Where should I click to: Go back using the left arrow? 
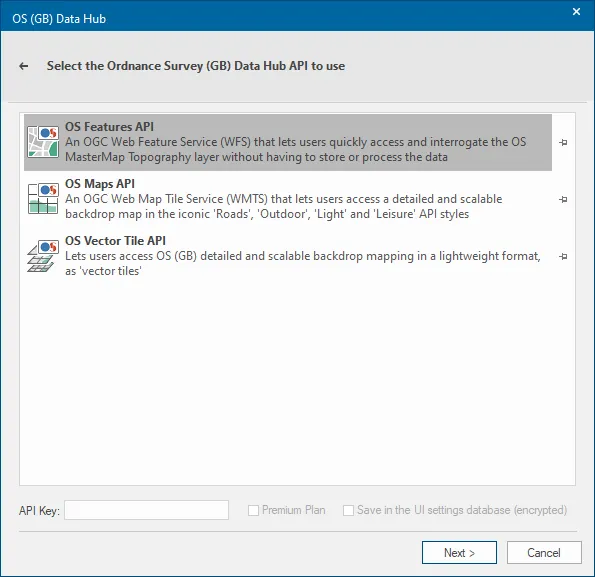(x=24, y=66)
